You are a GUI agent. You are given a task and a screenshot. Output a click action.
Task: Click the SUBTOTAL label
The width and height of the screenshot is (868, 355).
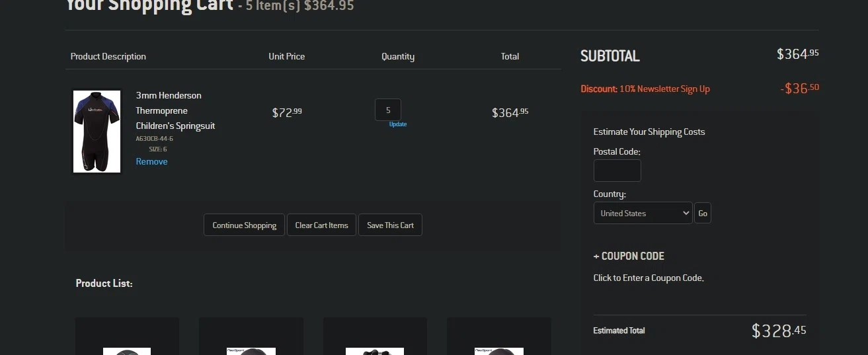(x=610, y=56)
